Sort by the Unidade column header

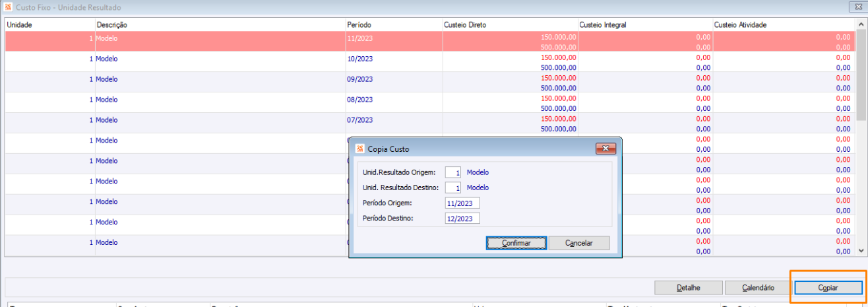(50, 24)
